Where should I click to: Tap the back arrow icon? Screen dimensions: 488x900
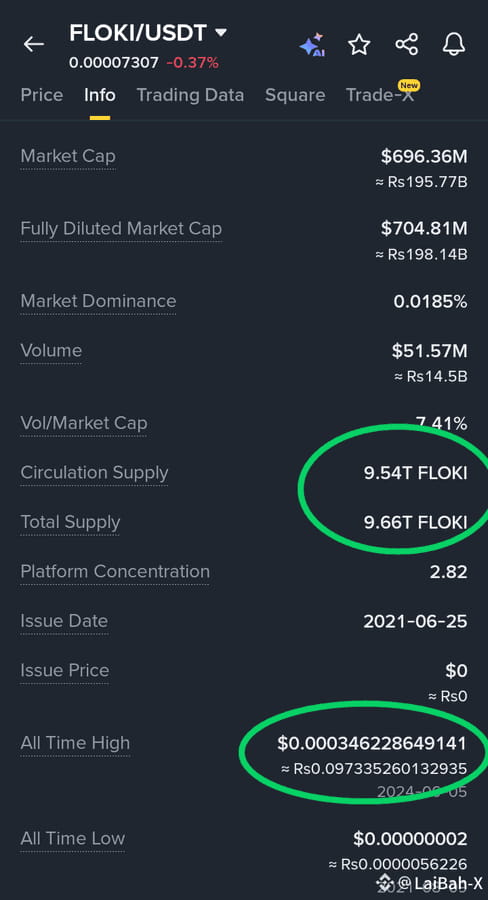click(33, 44)
